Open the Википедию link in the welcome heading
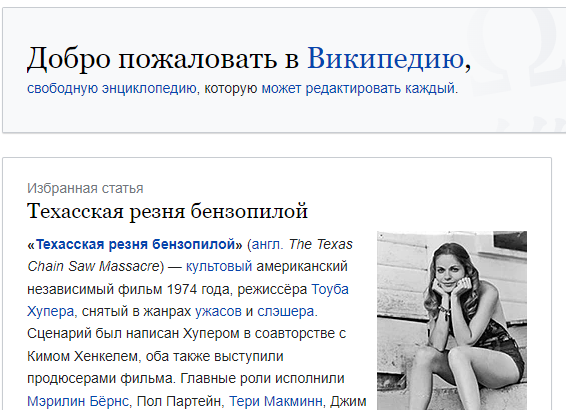The image size is (566, 410). click(x=386, y=58)
